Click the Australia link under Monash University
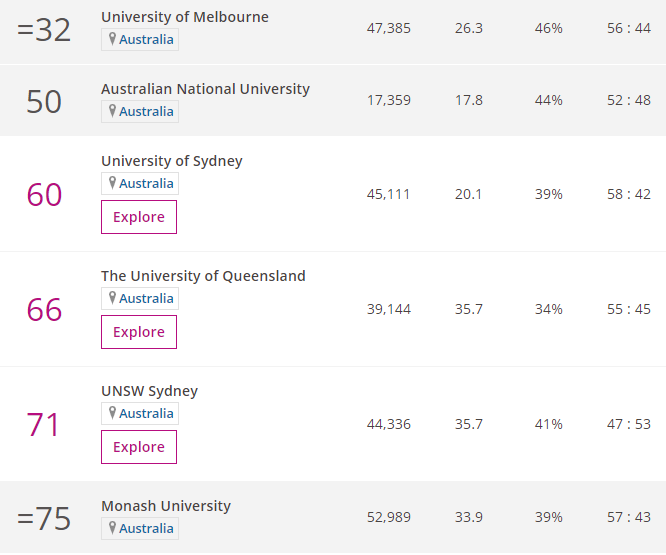 click(146, 529)
